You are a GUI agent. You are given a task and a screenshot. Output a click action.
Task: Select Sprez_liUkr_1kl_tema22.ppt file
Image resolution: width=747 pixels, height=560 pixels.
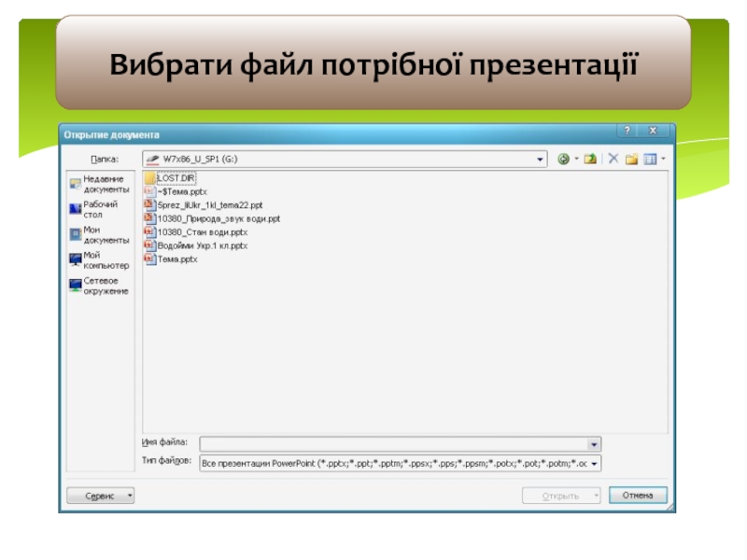[x=204, y=205]
